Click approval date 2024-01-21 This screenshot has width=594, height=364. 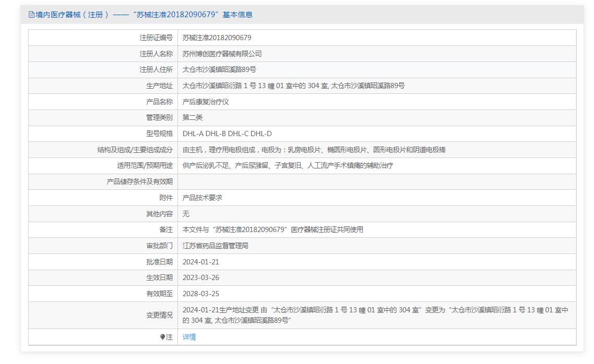(201, 262)
